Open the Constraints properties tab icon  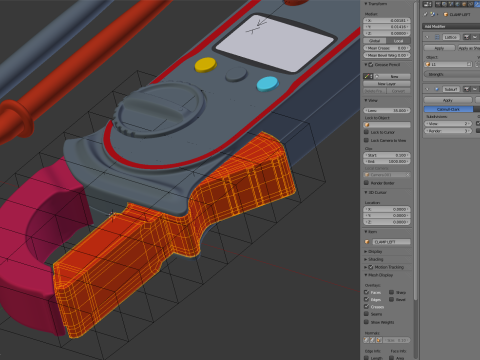[x=470, y=4]
